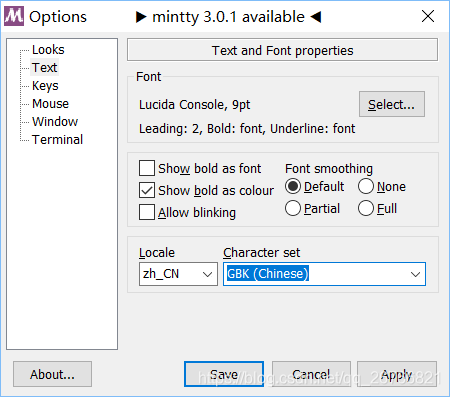Open the Character set dropdown arrow
This screenshot has width=450, height=397.
coord(415,274)
